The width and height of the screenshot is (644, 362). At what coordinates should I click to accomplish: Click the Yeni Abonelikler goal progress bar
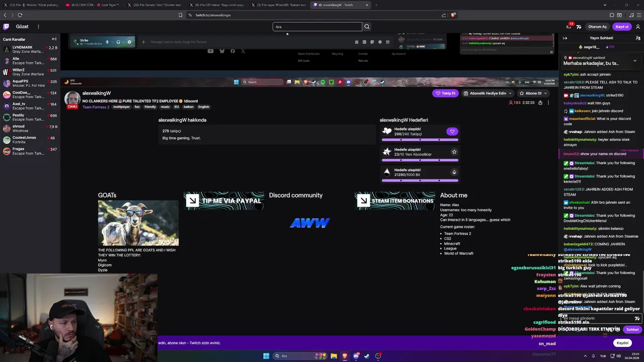[420, 160]
